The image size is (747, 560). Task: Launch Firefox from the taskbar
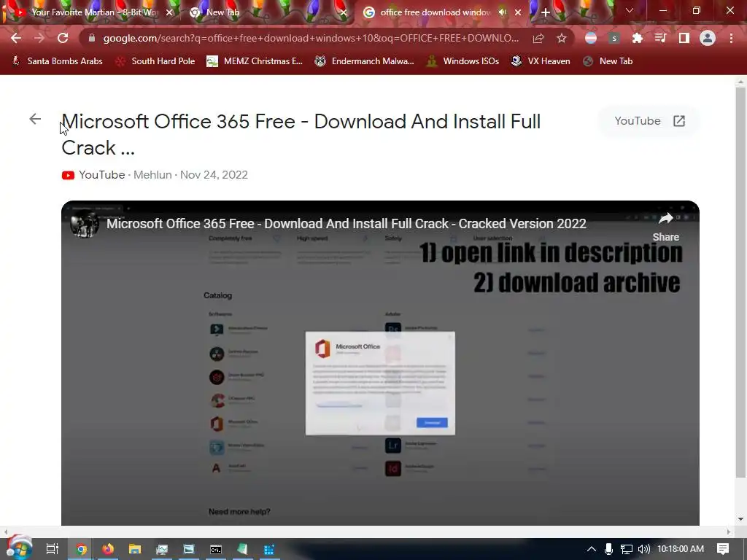pos(108,549)
